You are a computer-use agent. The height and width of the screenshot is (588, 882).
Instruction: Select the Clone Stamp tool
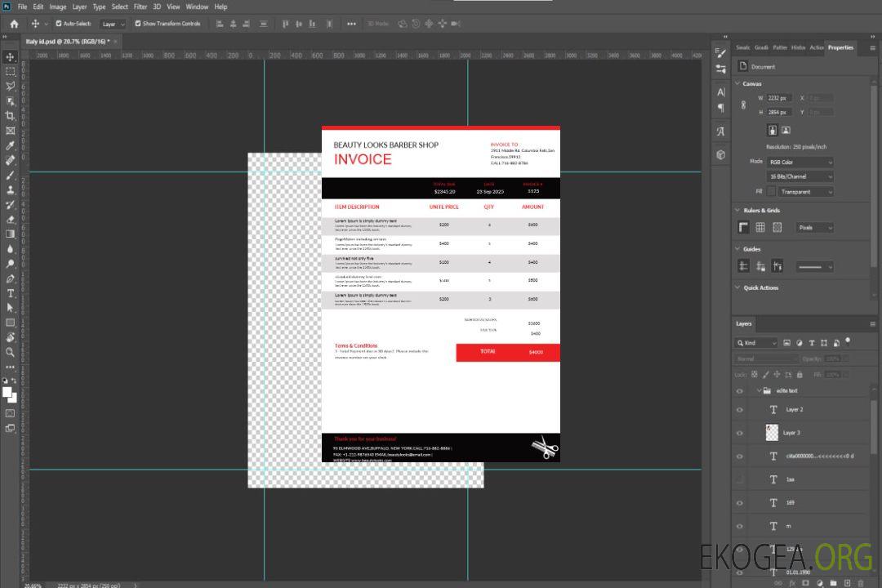tap(10, 190)
